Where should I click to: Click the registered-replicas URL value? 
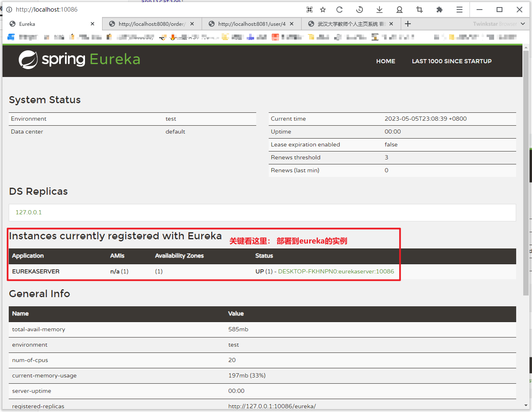pyautogui.click(x=272, y=406)
